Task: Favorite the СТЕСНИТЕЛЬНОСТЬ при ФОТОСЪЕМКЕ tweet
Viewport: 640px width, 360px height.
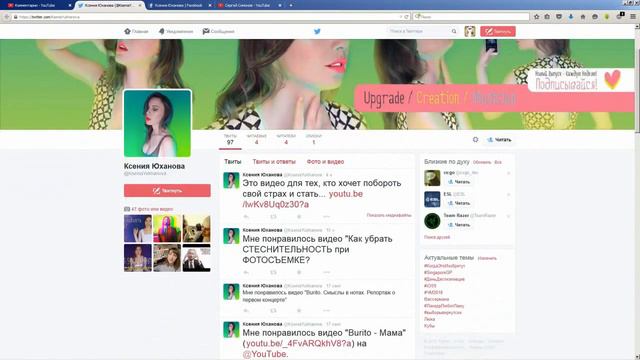Action: [x=299, y=272]
